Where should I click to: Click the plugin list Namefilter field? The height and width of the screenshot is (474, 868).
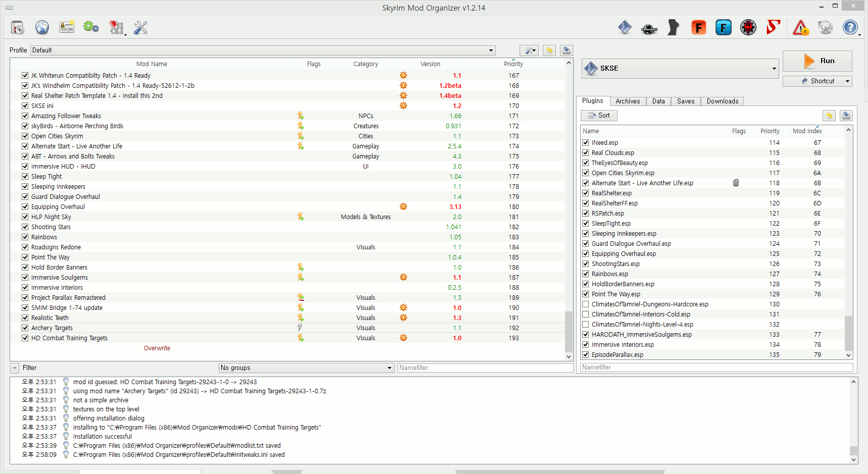click(x=717, y=367)
